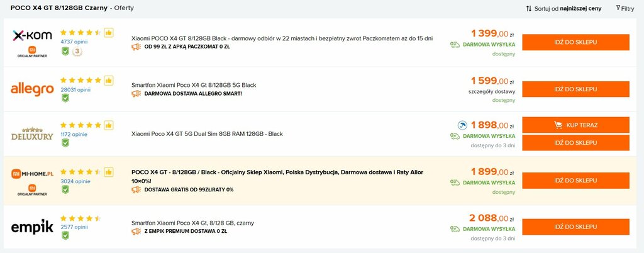This screenshot has width=644, height=253.
Task: Click the blue umbrella buyer protection icon
Action: [462, 125]
